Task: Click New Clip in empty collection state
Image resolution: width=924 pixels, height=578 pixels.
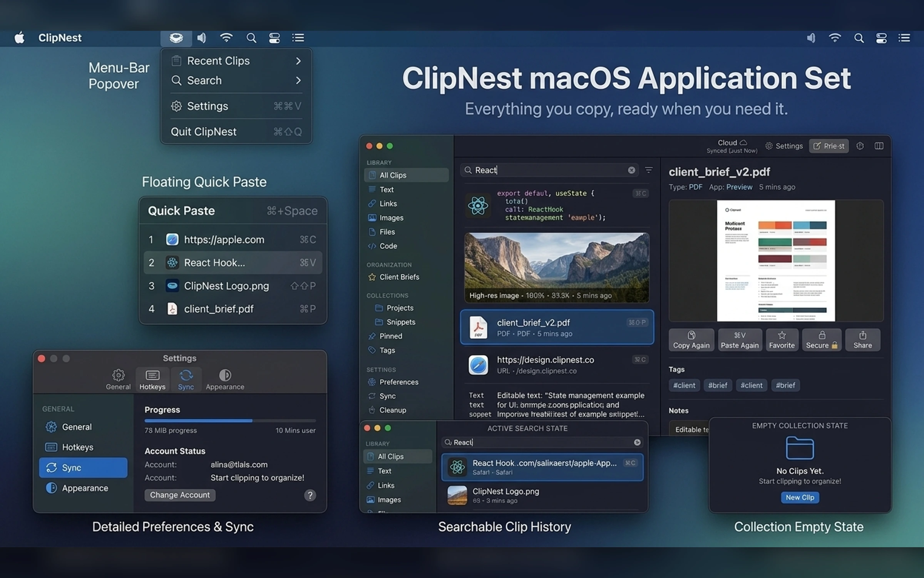Action: tap(800, 497)
